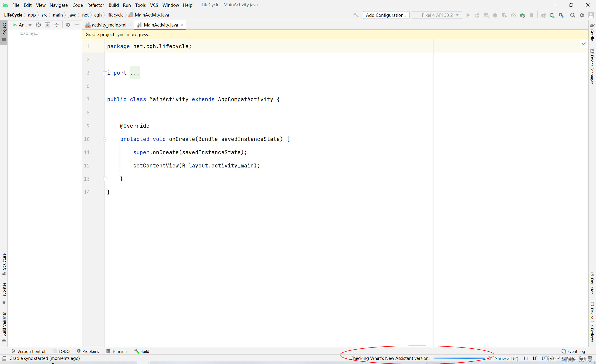Image resolution: width=596 pixels, height=364 pixels.
Task: Click the Sync Project with Gradle Files icon
Action: (x=543, y=15)
